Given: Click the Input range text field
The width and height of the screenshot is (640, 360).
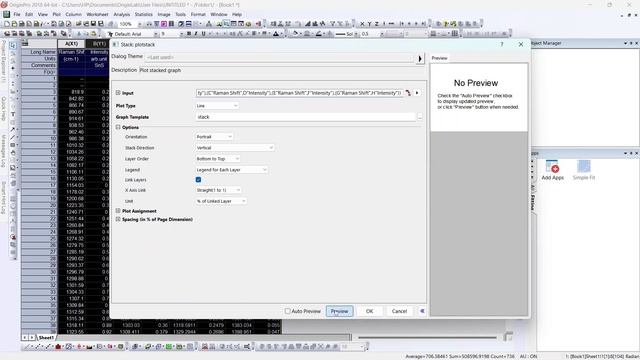Looking at the screenshot, I should coord(299,93).
